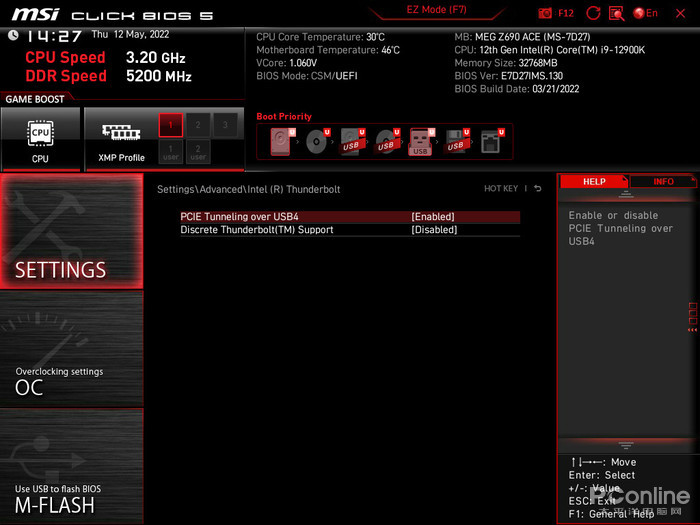Select the USB floppy boot device icon
This screenshot has height=525, width=700.
point(456,142)
